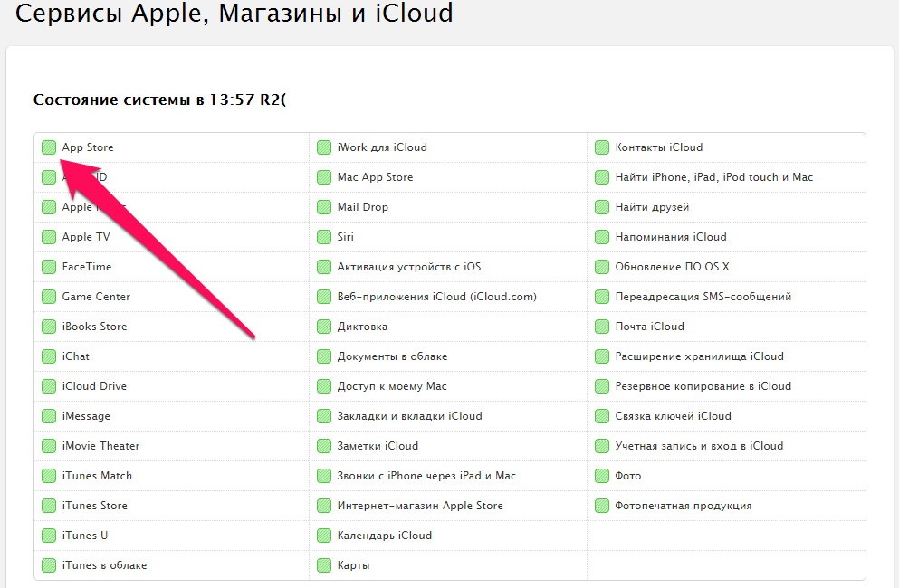899x588 pixels.
Task: Click the Переадресация SMS-сообщений text
Action: click(x=703, y=297)
